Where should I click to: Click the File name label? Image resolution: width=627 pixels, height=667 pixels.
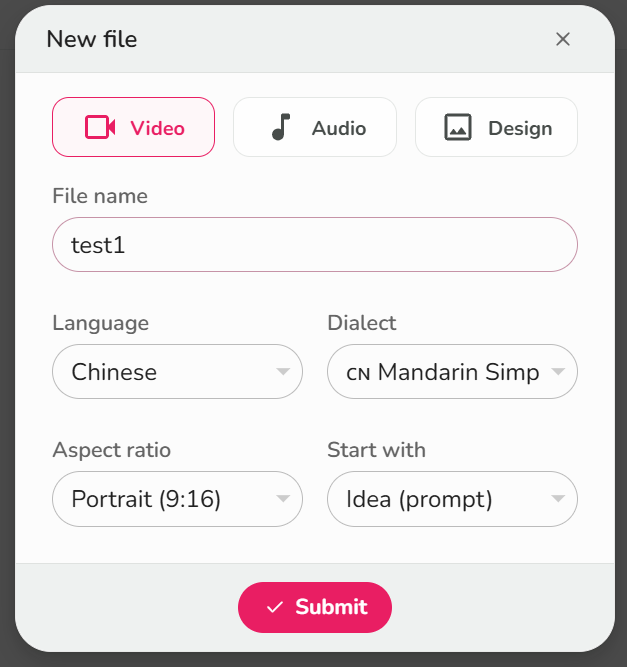pos(100,196)
